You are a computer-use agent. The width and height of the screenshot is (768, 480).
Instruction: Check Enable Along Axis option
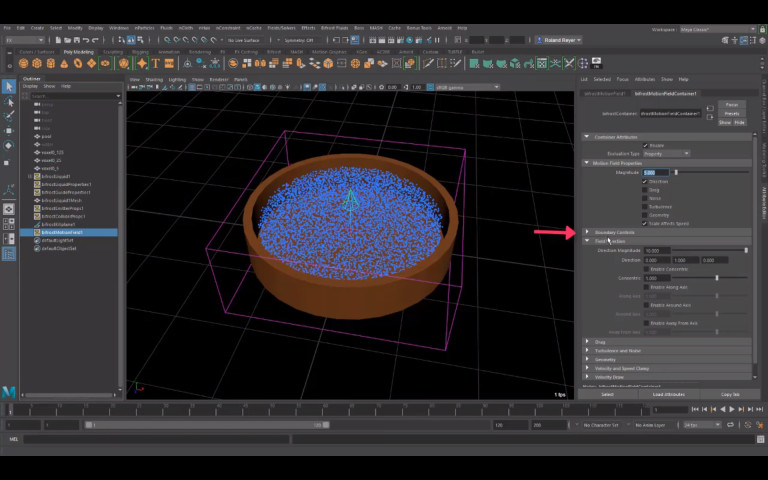pyautogui.click(x=646, y=288)
